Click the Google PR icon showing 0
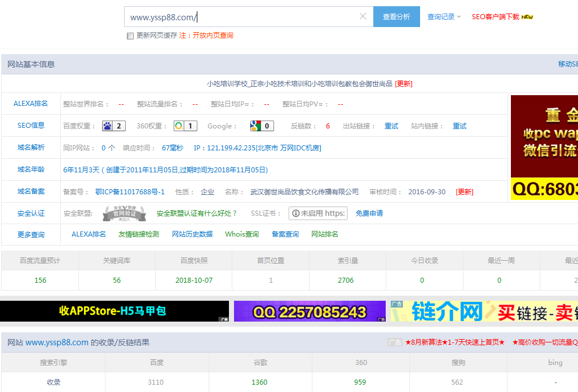The height and width of the screenshot is (392, 578). pyautogui.click(x=254, y=126)
